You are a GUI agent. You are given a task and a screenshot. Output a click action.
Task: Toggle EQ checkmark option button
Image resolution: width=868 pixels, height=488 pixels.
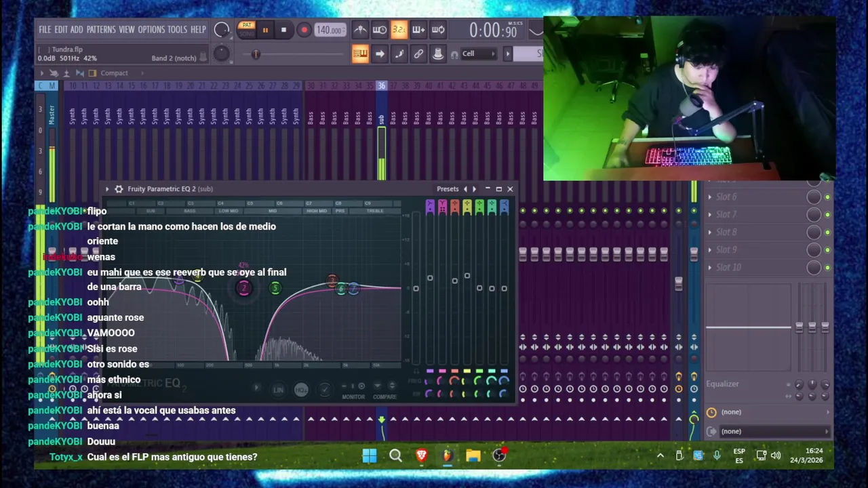[x=325, y=390]
